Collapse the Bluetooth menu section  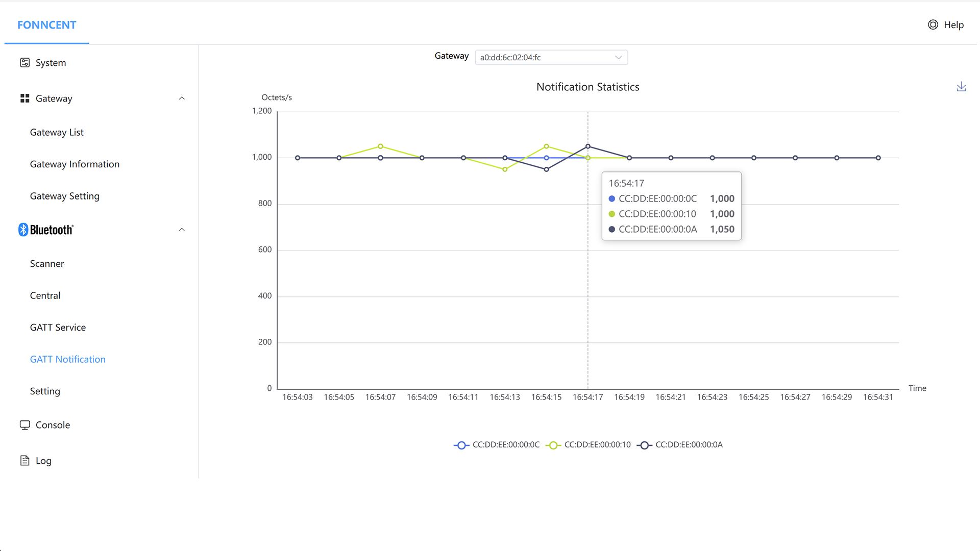tap(182, 230)
